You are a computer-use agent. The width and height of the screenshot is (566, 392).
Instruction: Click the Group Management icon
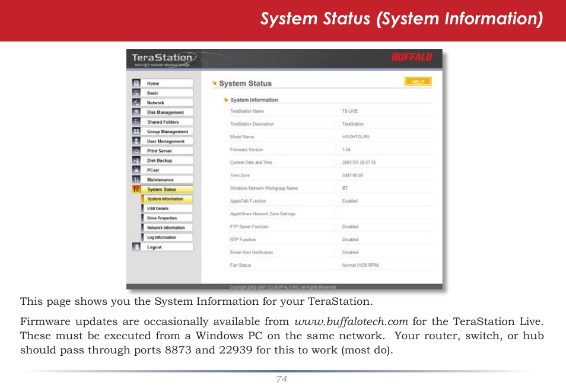(136, 132)
